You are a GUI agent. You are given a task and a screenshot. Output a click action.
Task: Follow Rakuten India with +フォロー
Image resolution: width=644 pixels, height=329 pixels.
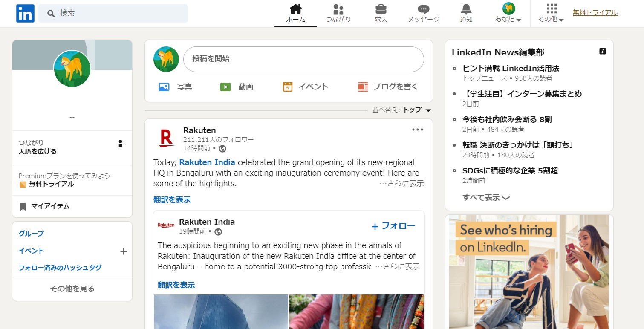point(393,226)
